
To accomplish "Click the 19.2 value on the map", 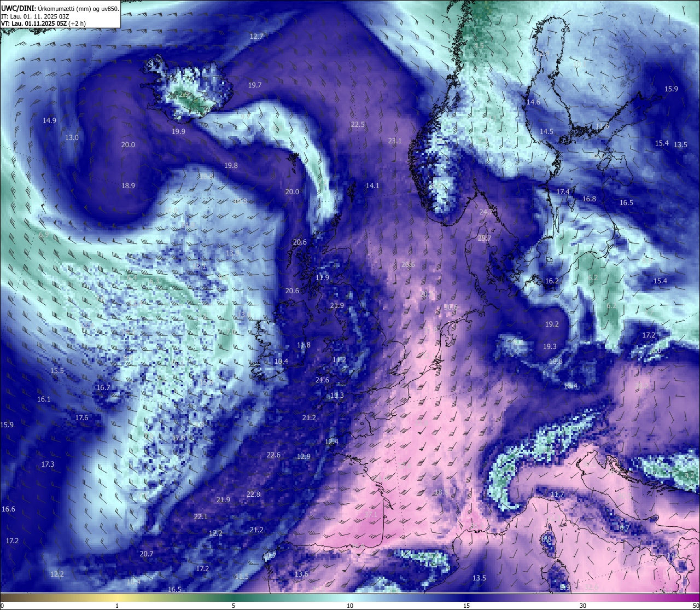I will click(x=552, y=324).
